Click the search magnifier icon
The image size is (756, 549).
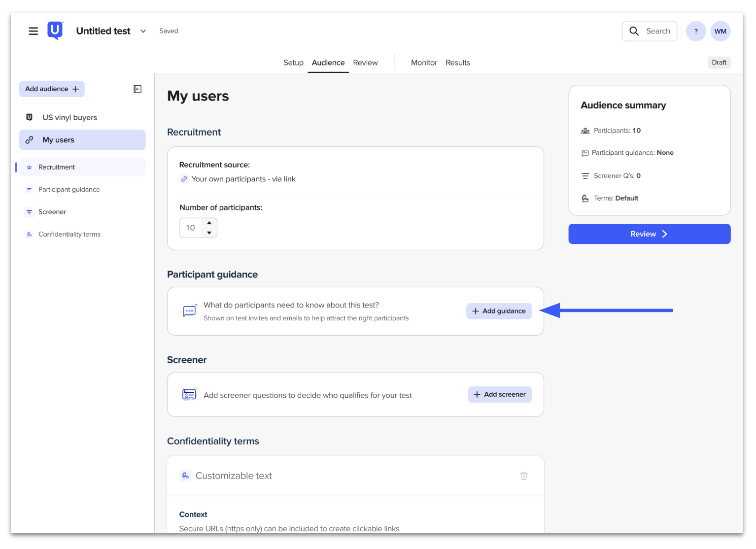click(634, 31)
